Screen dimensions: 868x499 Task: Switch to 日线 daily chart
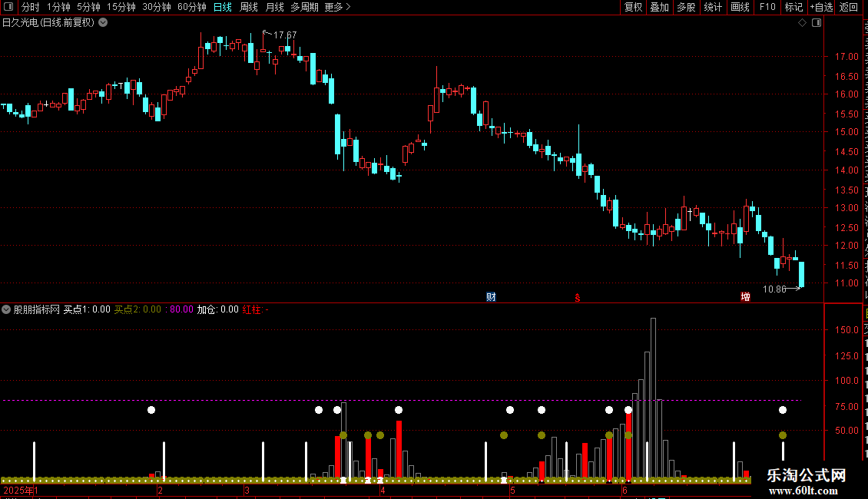(223, 7)
